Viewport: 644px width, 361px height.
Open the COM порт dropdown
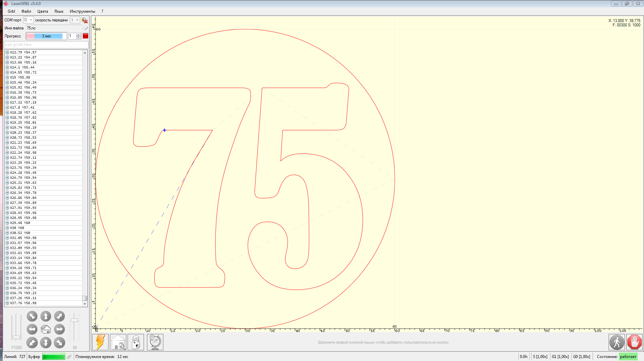28,20
